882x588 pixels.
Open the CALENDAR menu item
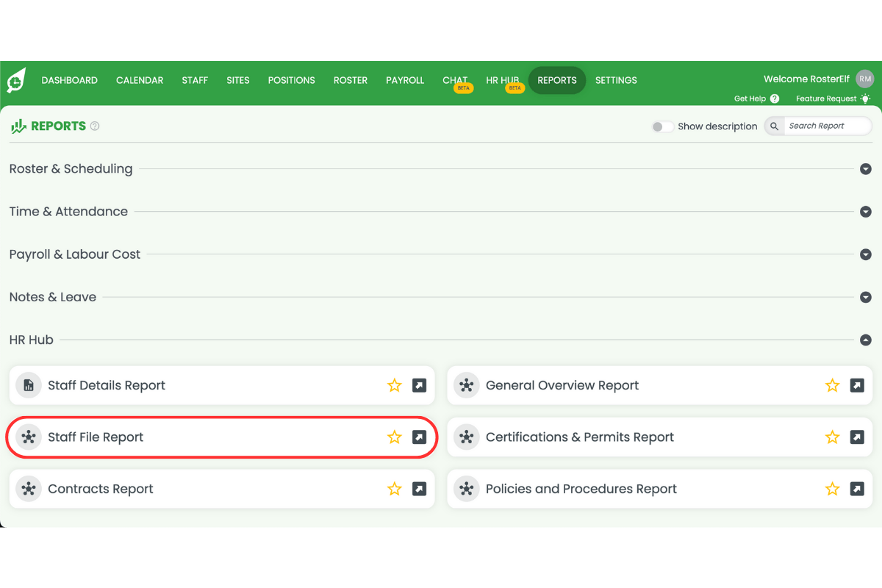coord(140,80)
